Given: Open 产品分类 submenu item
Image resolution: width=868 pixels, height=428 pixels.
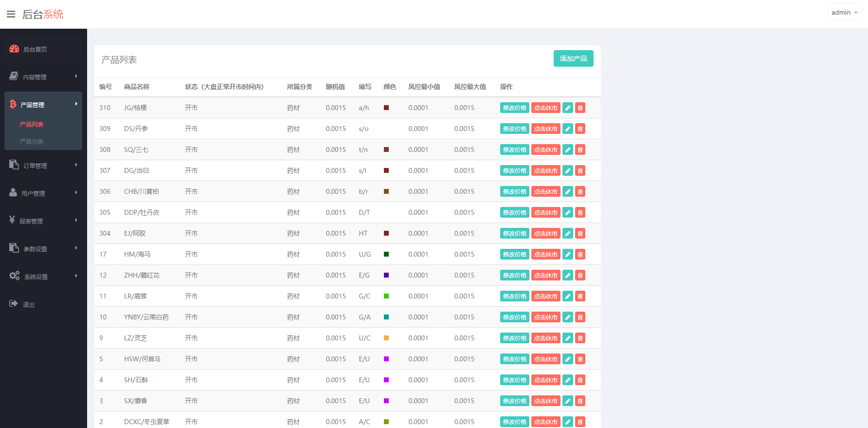Looking at the screenshot, I should click(x=32, y=141).
